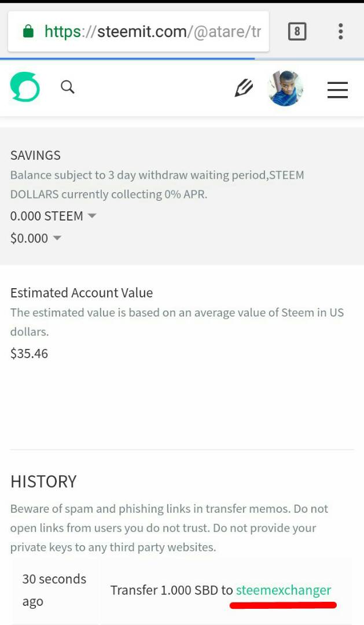Expand the $0.000 savings dropdown
Viewport: 364px width, 625px height.
click(x=57, y=238)
